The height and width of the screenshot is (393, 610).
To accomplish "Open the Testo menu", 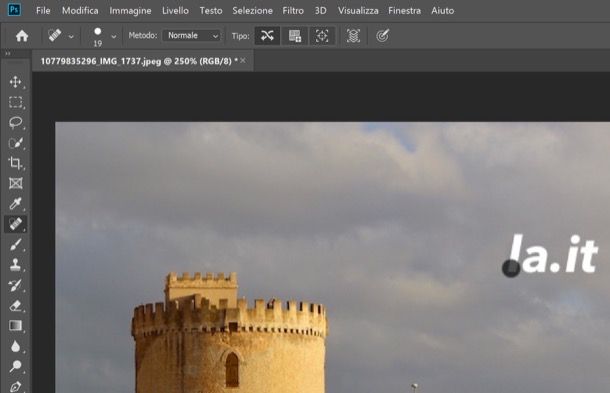I will 211,11.
